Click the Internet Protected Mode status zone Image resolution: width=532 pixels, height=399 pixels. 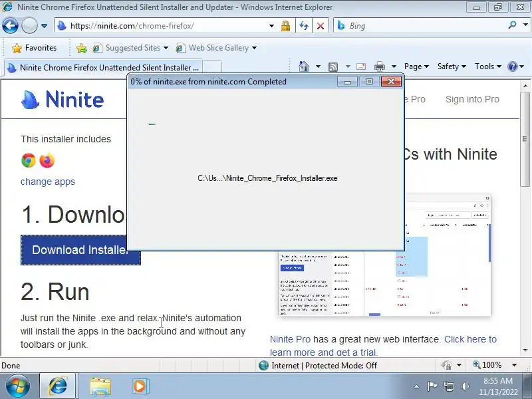click(318, 365)
